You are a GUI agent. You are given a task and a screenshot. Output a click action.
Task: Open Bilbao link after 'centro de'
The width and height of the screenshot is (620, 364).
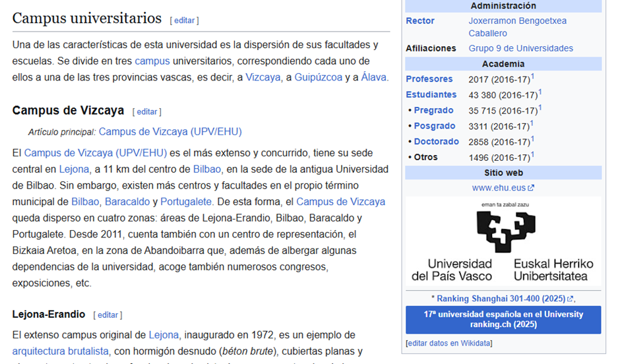(207, 169)
